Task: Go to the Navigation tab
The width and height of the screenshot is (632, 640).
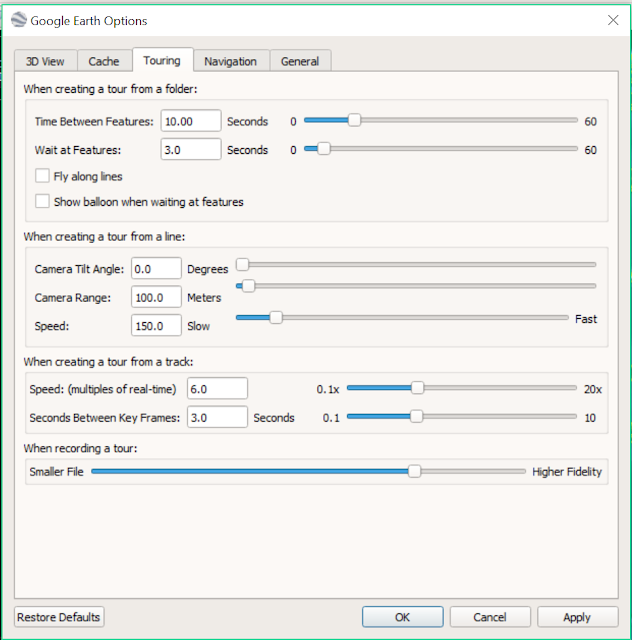Action: pyautogui.click(x=231, y=61)
